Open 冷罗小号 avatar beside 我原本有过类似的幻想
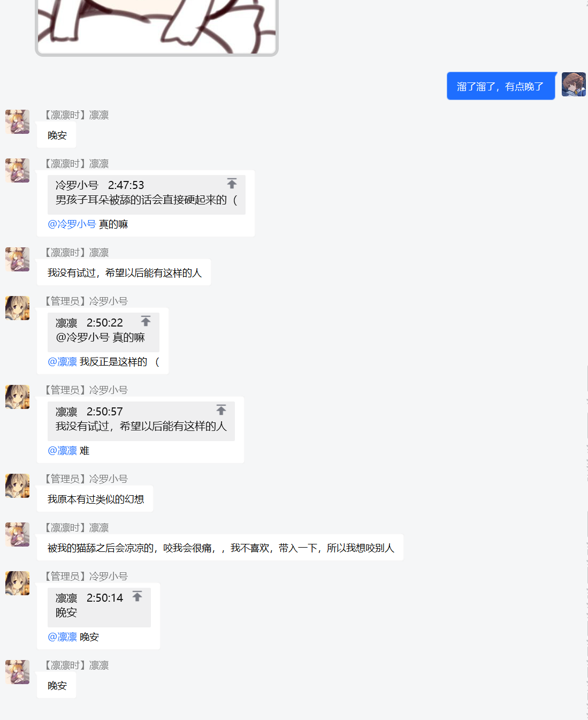The height and width of the screenshot is (720, 588). coord(17,486)
